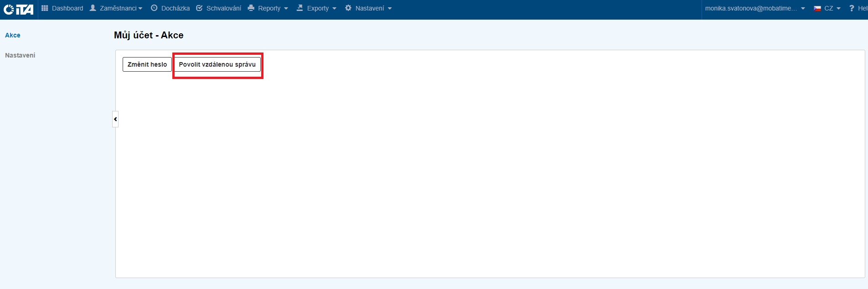Select Akce in the left sidebar
868x289 pixels.
13,35
